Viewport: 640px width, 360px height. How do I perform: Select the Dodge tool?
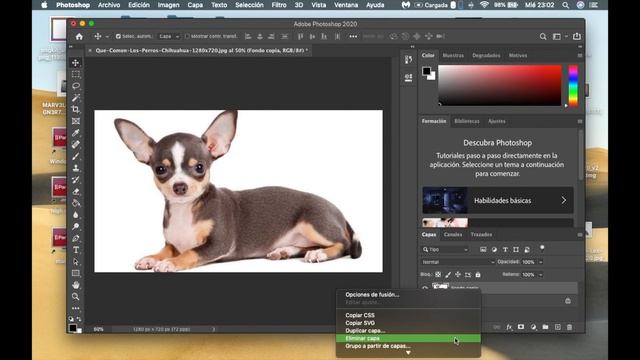[76, 227]
